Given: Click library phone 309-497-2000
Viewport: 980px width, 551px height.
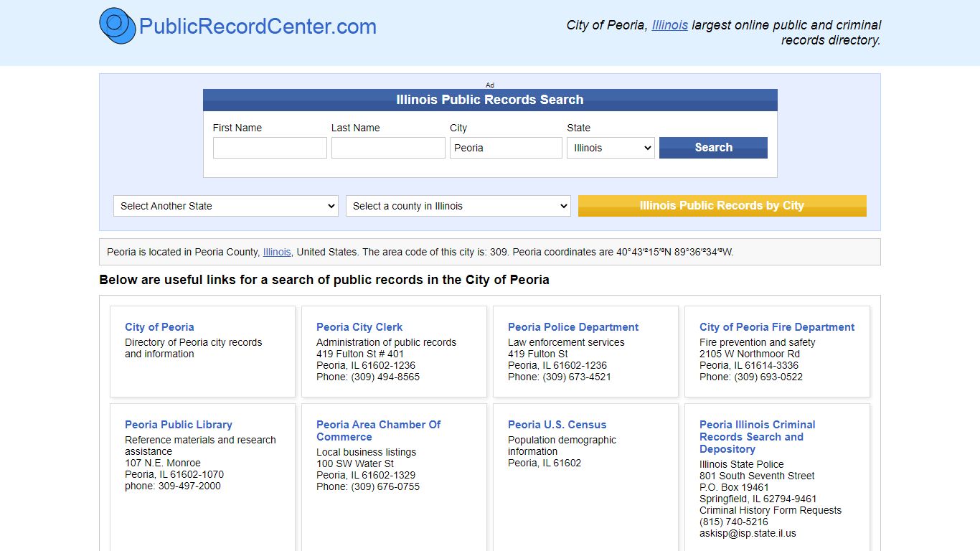Looking at the screenshot, I should pos(189,486).
